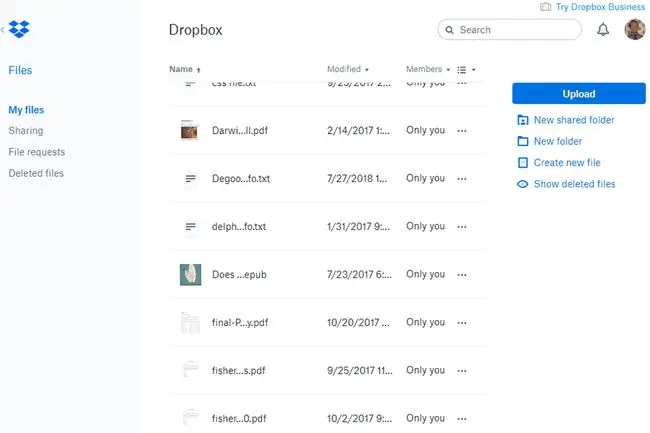
Task: Collapse sidebar with the left chevron
Action: (2, 29)
